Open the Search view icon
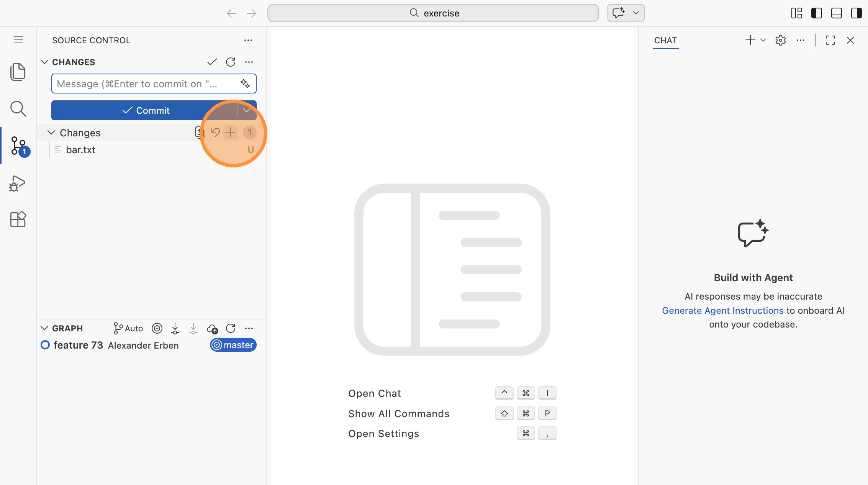The height and width of the screenshot is (485, 868). (x=18, y=109)
